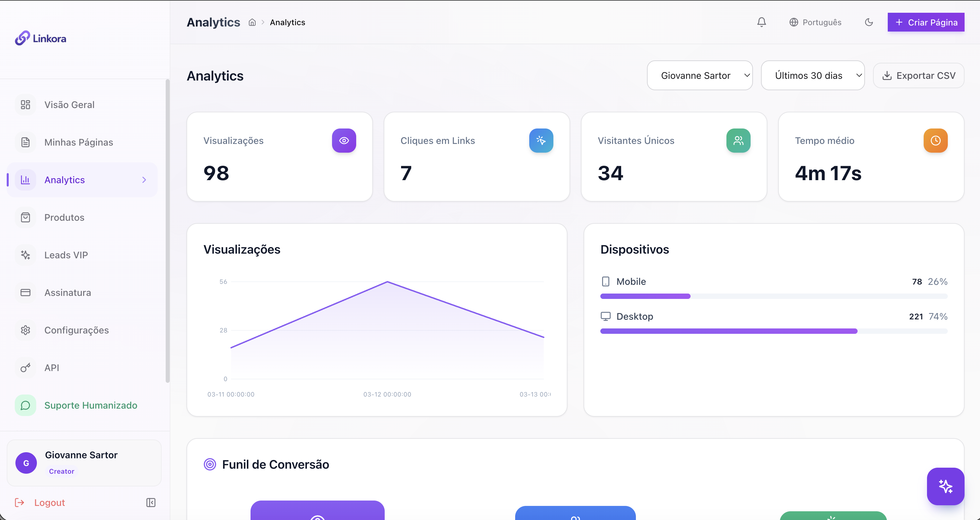The height and width of the screenshot is (520, 980).
Task: Open Minhas Páginas
Action: (82, 142)
